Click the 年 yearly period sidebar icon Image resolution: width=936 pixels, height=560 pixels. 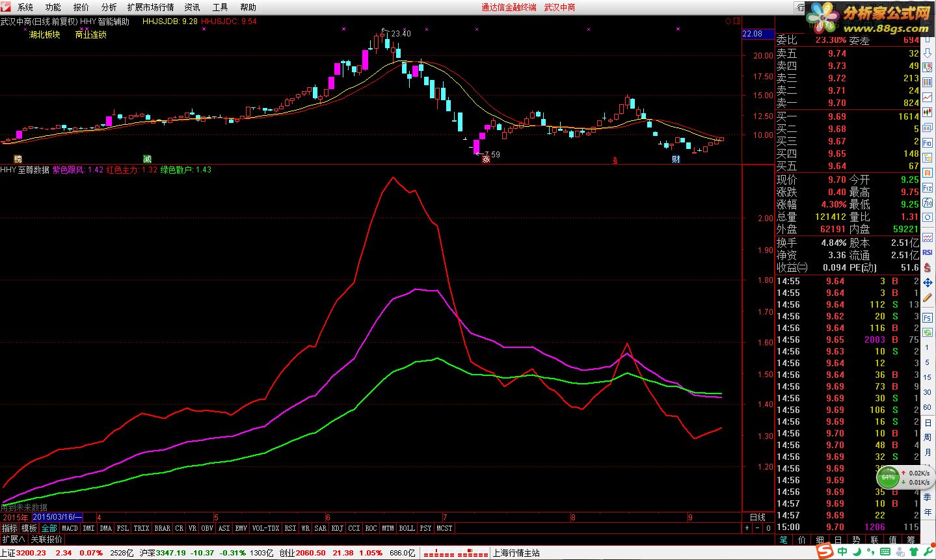928,513
